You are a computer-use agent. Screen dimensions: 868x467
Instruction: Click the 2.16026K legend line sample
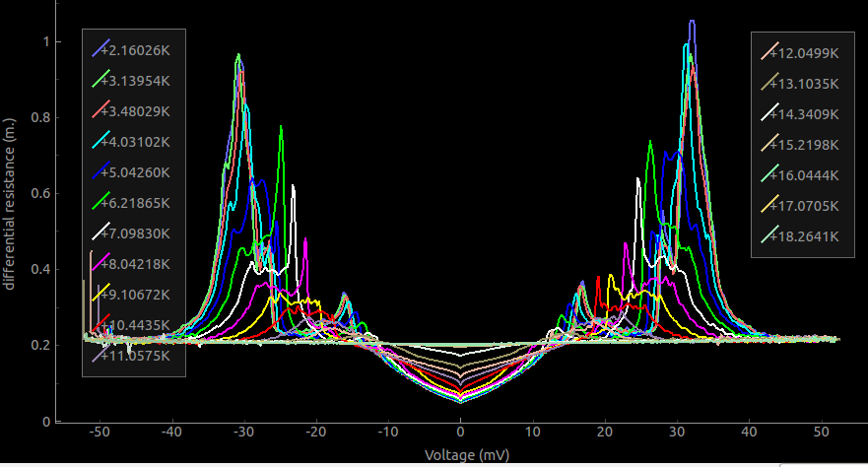click(100, 48)
